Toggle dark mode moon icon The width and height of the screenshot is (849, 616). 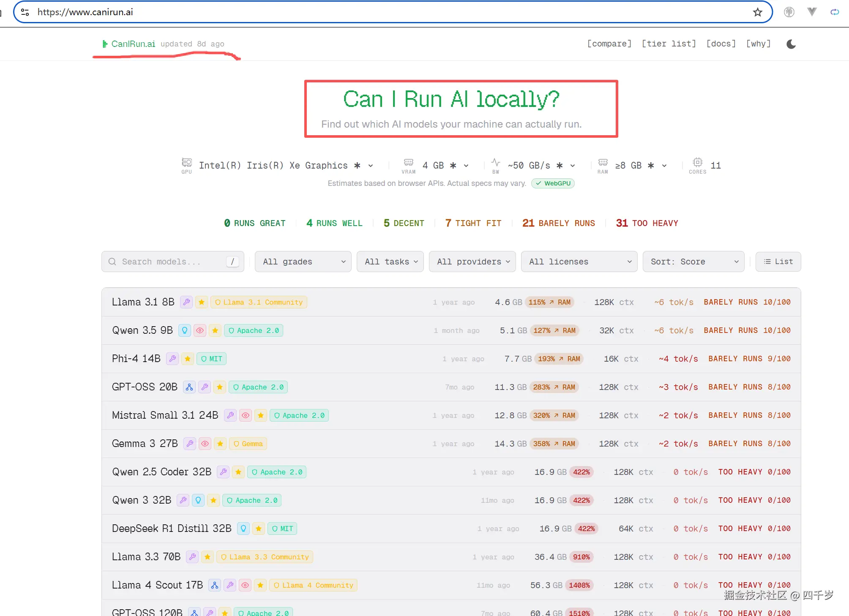(791, 44)
